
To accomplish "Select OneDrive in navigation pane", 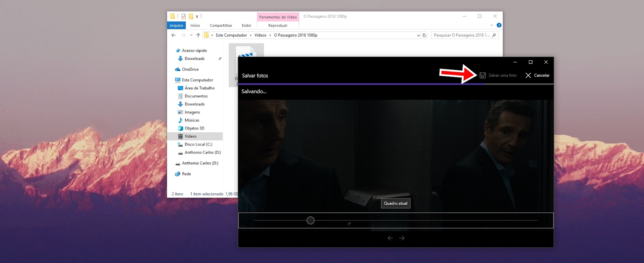I will tap(190, 70).
